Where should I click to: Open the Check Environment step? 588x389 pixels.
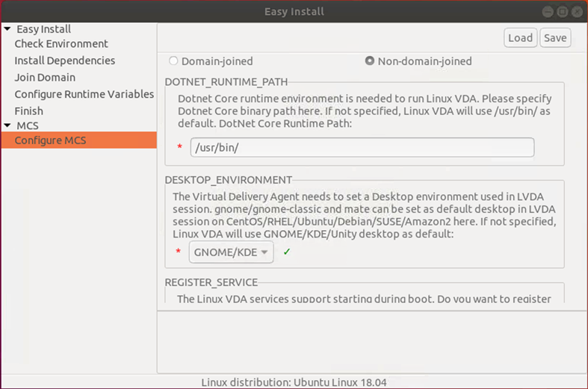pyautogui.click(x=61, y=44)
